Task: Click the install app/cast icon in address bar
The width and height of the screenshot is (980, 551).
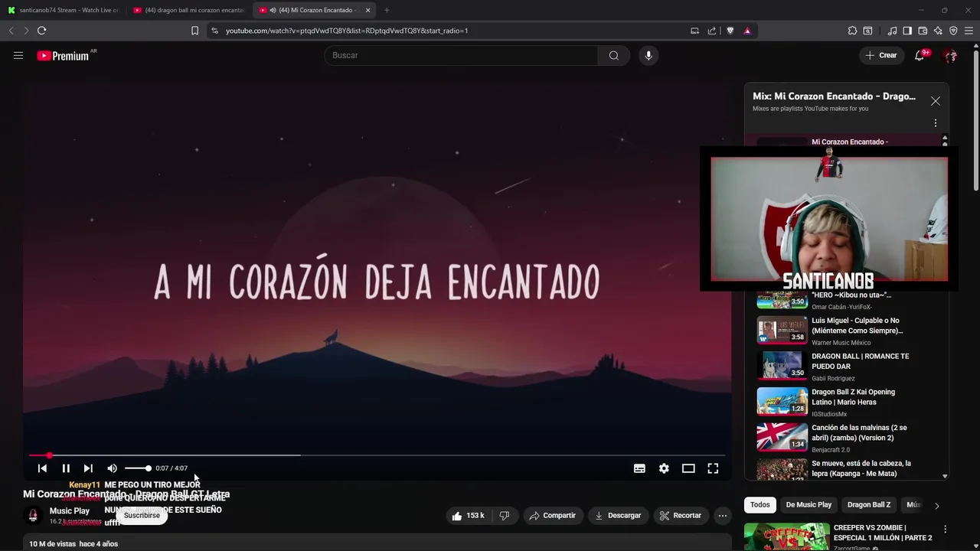Action: click(694, 31)
